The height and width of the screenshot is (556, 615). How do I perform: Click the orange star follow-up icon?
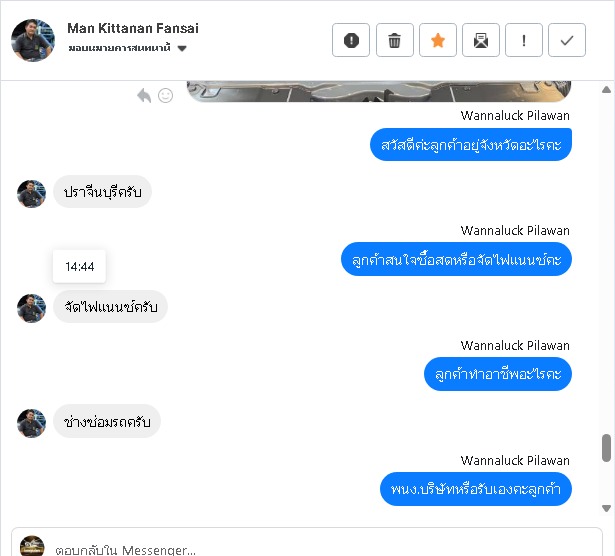click(x=437, y=40)
